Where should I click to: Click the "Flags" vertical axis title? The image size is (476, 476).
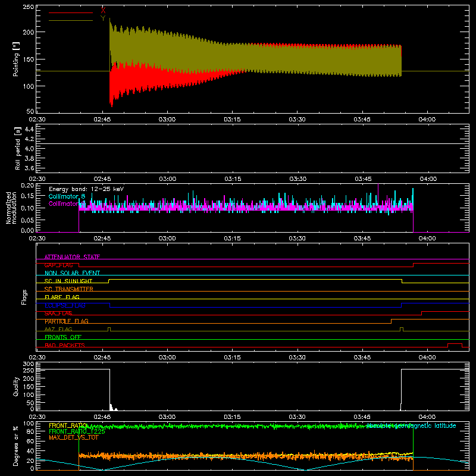click(x=24, y=297)
